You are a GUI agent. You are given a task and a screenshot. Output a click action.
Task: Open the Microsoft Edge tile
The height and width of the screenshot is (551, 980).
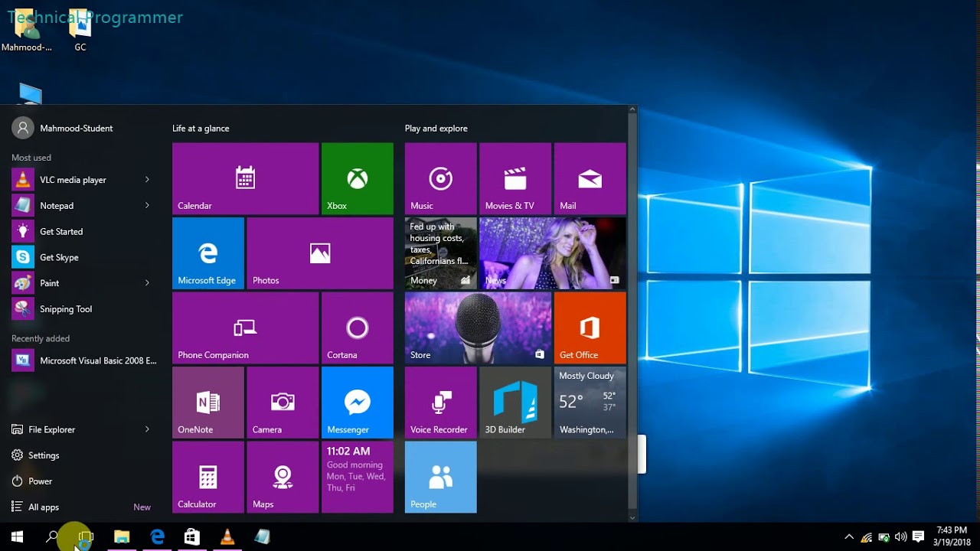tap(208, 253)
